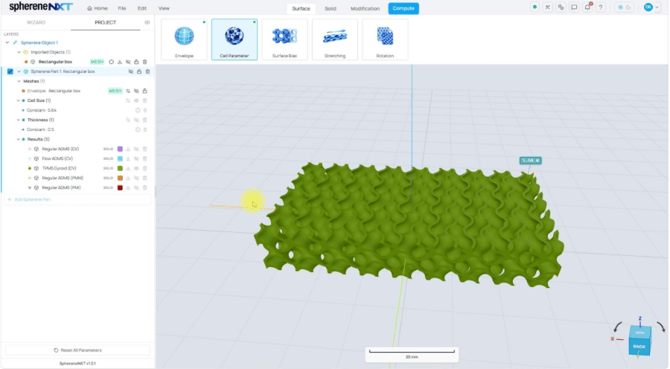Open the chat message icon
670x369 pixels.
574,7
